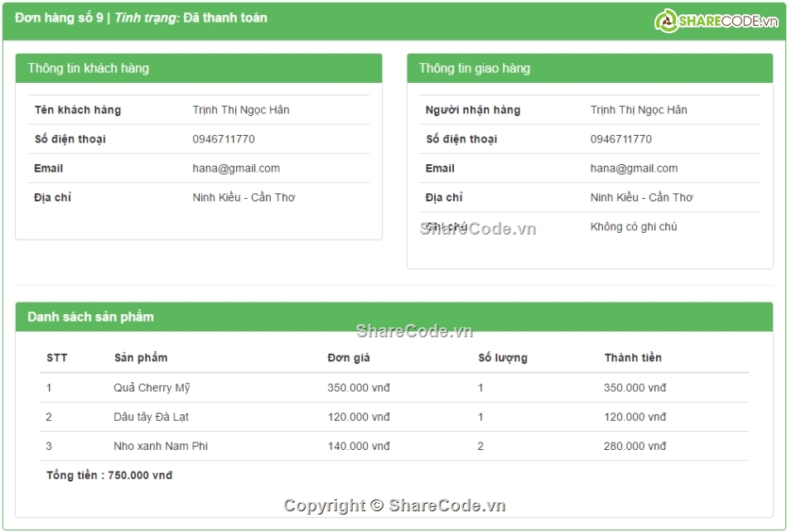Click 'Địa chỉ' label in customer info panel
787x532 pixels.
pyautogui.click(x=53, y=197)
